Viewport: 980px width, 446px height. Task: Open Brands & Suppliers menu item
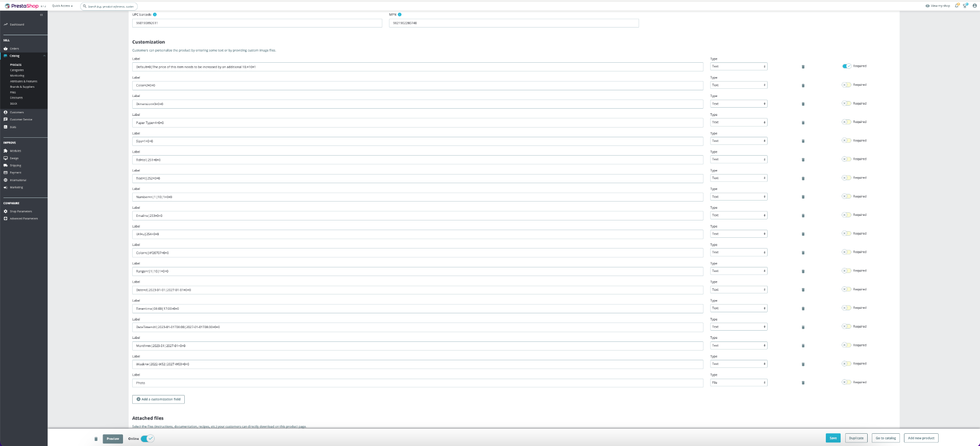pos(22,87)
